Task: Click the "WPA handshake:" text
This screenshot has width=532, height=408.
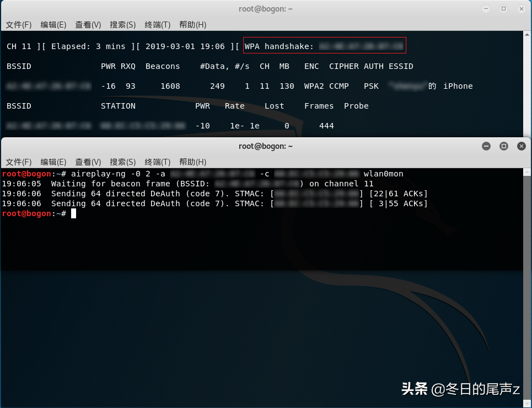Action: 280,46
